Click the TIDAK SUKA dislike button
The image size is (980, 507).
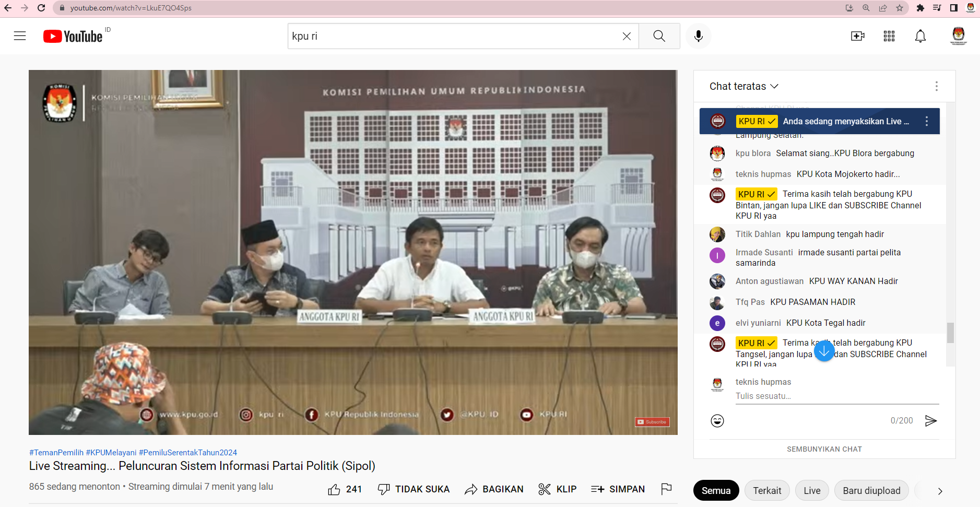(x=414, y=489)
